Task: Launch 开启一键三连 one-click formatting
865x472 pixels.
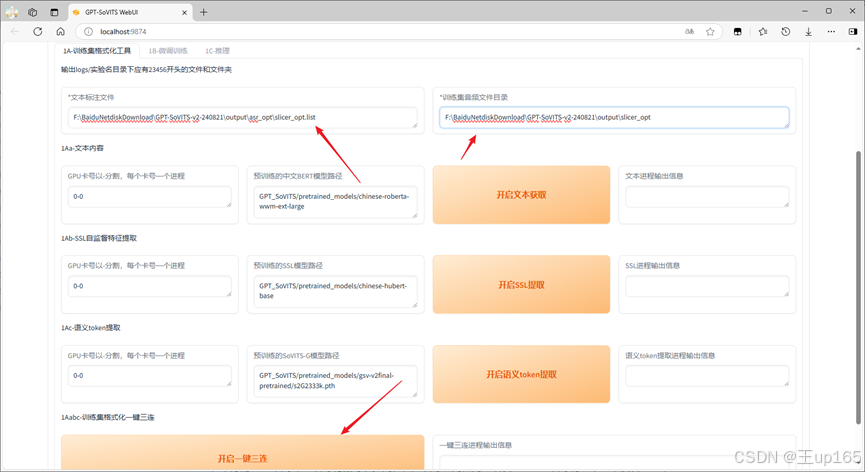Action: pyautogui.click(x=243, y=453)
